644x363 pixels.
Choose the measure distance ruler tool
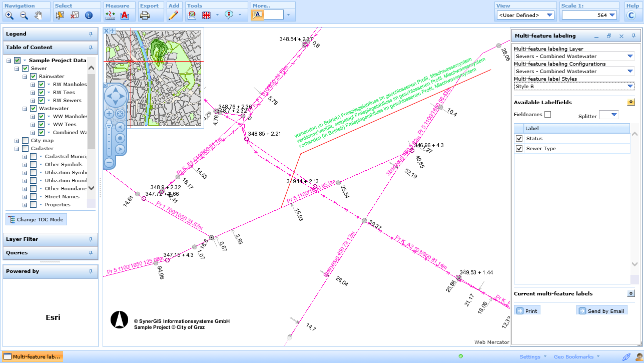(x=111, y=16)
